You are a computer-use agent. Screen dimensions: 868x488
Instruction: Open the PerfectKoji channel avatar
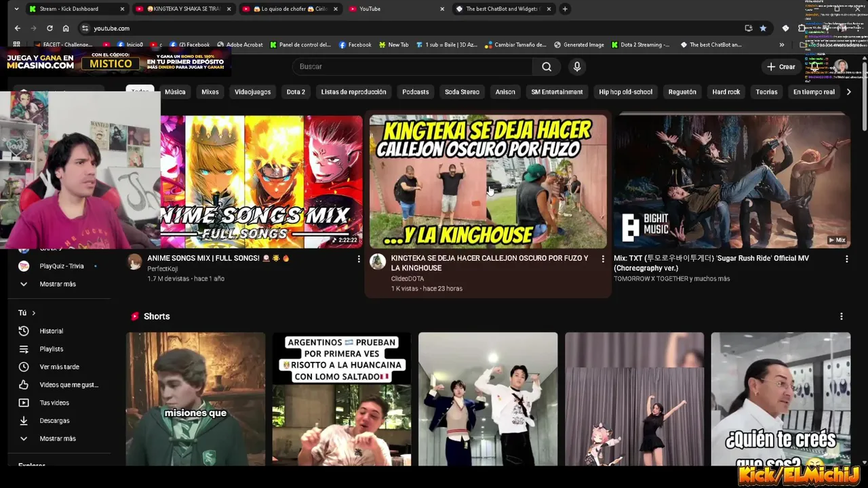point(134,262)
